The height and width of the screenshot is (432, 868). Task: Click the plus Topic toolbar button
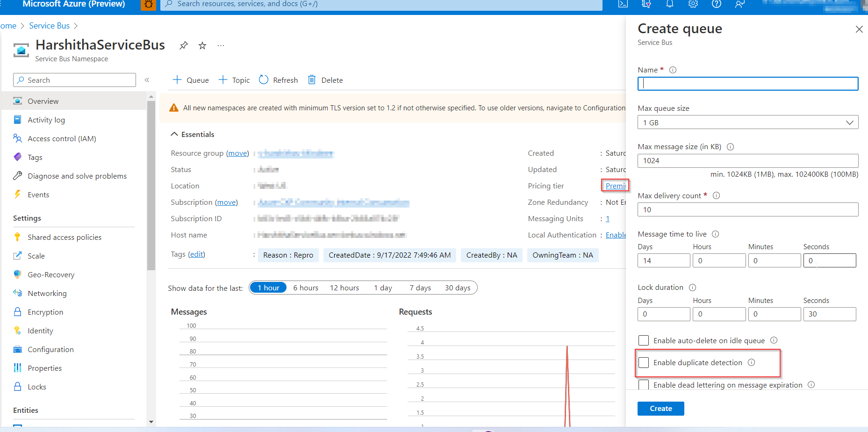[234, 80]
